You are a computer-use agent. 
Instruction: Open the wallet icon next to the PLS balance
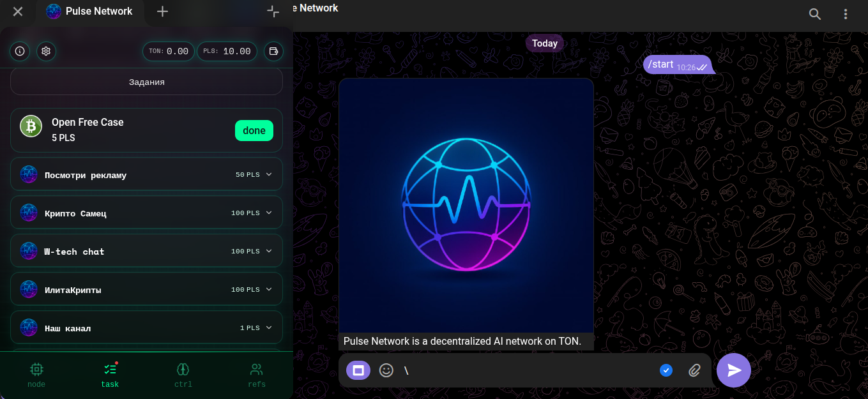click(x=273, y=51)
